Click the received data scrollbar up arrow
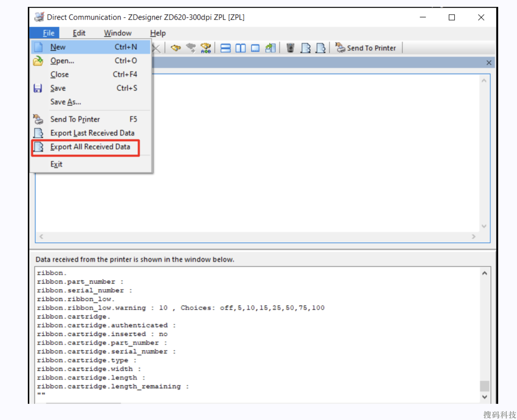 pyautogui.click(x=485, y=273)
